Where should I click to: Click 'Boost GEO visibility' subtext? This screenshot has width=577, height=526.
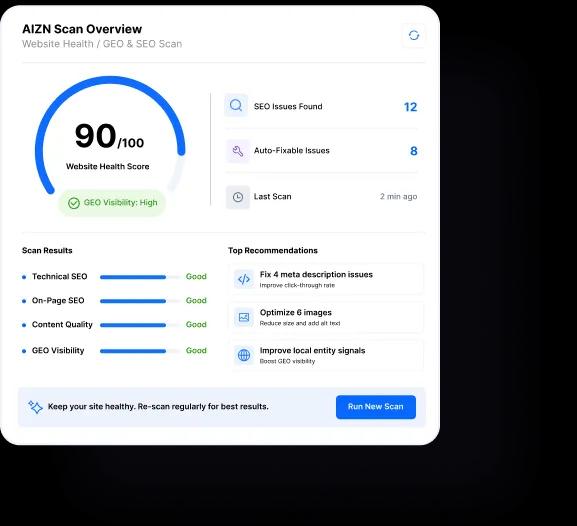(x=287, y=361)
